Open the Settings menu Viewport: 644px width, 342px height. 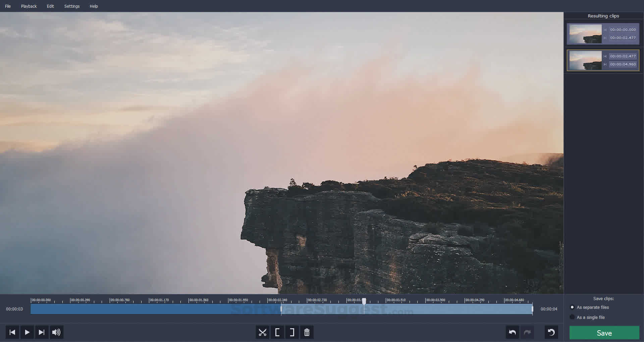point(72,6)
